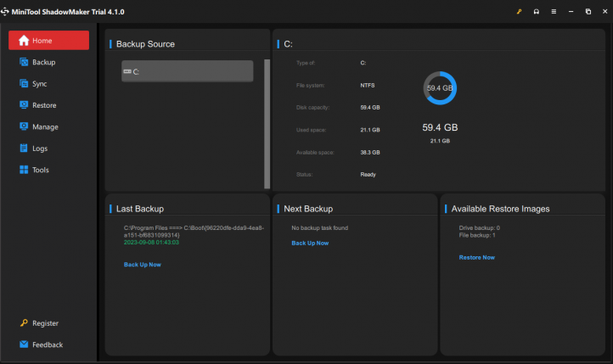Click the Sync sidebar icon
Viewport: 613px width, 364px height.
tap(24, 83)
